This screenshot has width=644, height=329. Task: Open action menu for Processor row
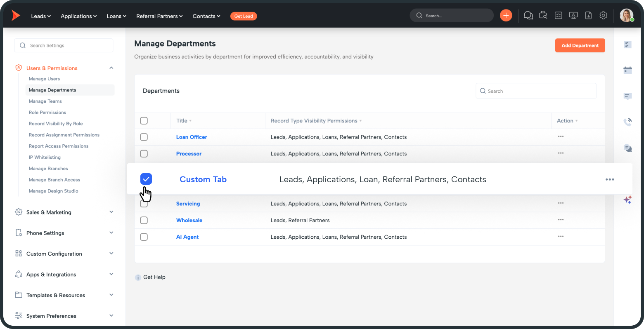pyautogui.click(x=561, y=153)
